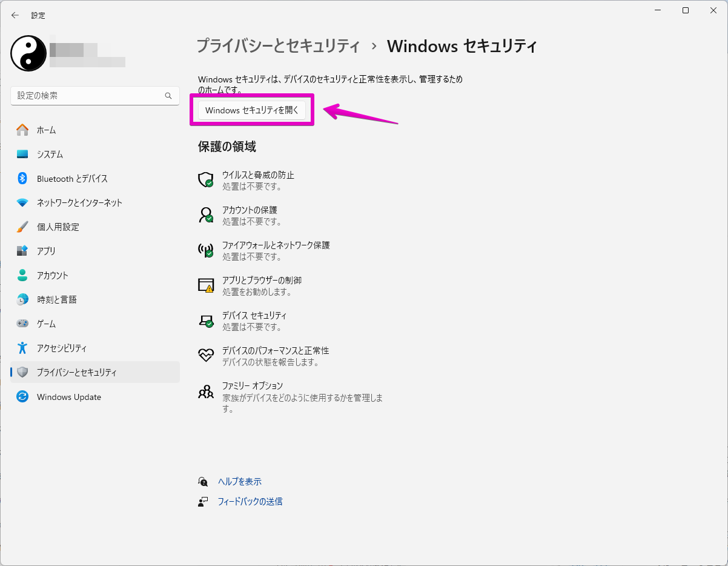Click the プライバシーとセキュリティ breadcrumb heading

point(279,46)
